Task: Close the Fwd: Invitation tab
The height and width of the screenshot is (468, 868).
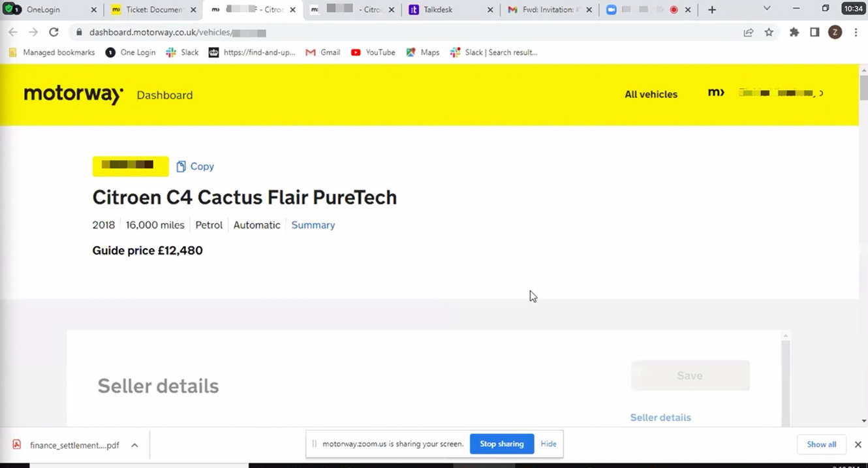Action: pos(589,10)
